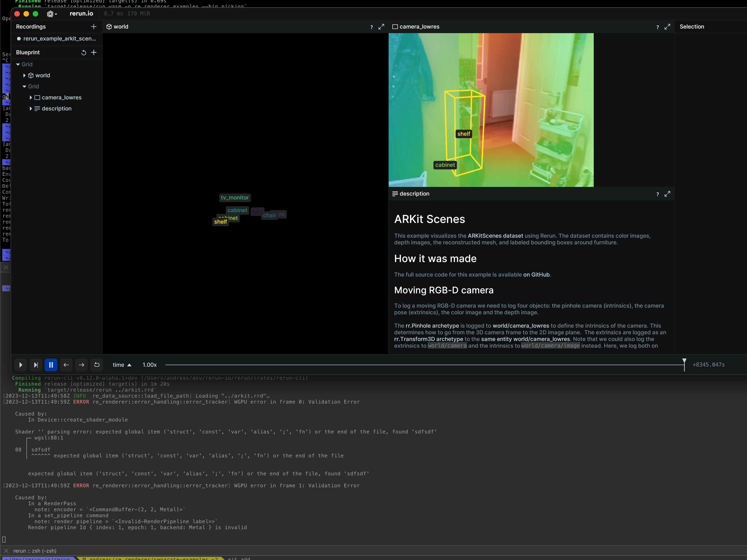This screenshot has height=560, width=747.
Task: Expand the world tree item
Action: (24, 76)
